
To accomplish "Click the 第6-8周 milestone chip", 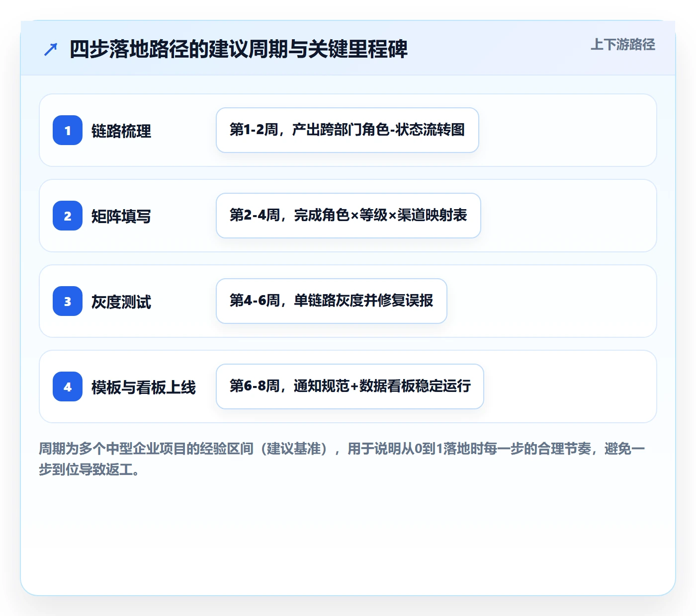I will click(350, 386).
